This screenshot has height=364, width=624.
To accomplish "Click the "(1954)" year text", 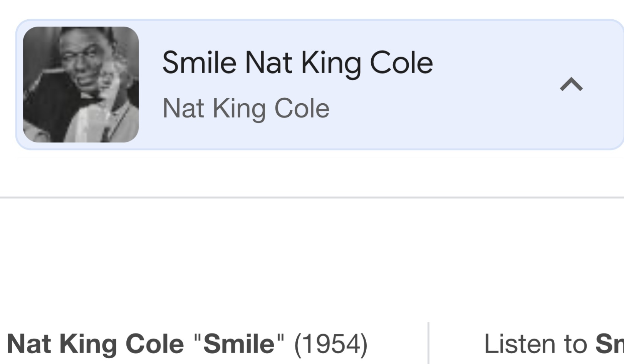I will click(330, 344).
